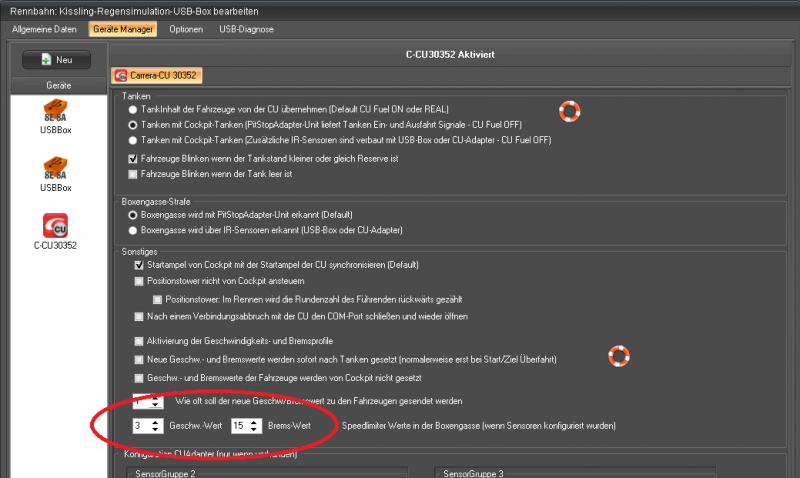Open help lifebuoy beside speed and brake options
The image size is (800, 478).
[618, 356]
